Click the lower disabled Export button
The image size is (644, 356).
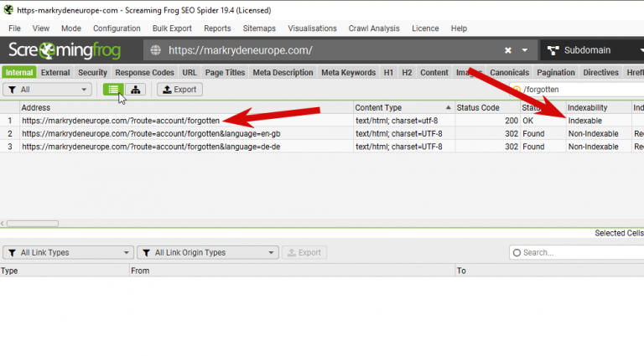point(304,253)
